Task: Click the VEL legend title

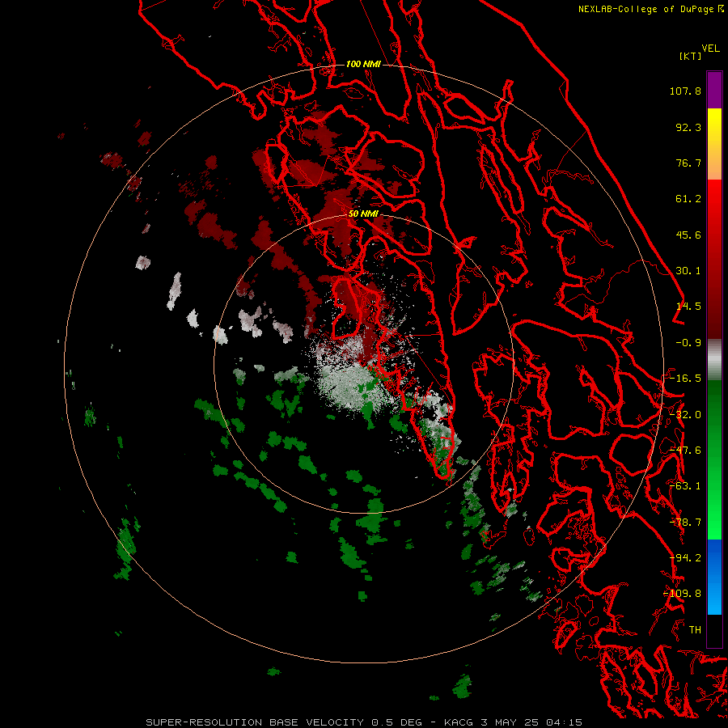Action: 711,49
